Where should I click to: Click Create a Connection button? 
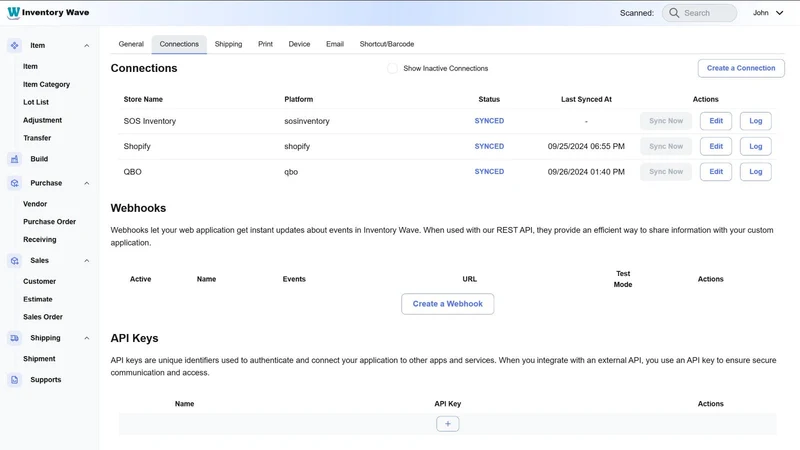coord(741,68)
